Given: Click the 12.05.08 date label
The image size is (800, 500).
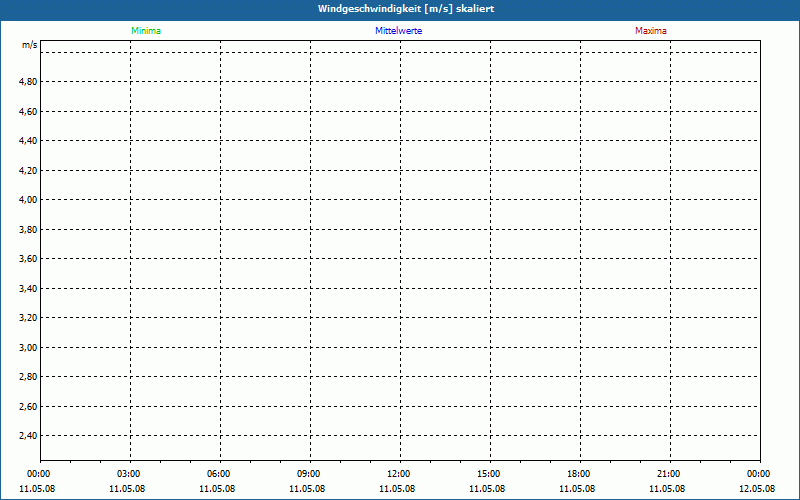Looking at the screenshot, I should click(x=757, y=489).
